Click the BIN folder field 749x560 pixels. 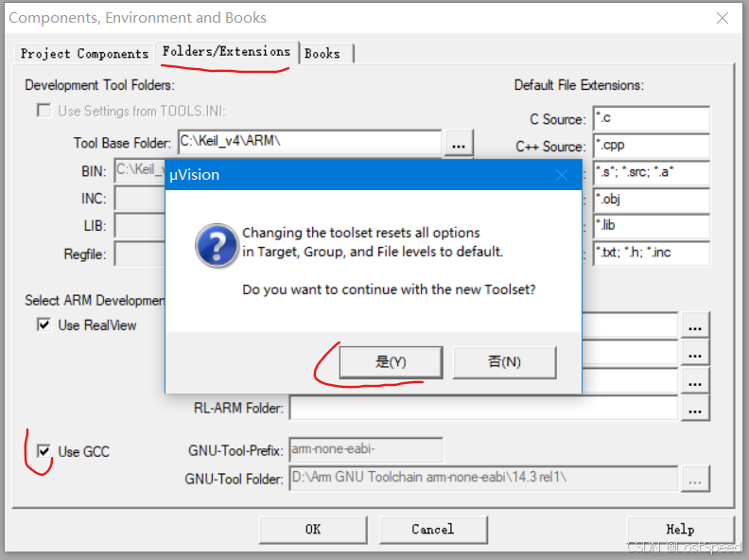click(139, 170)
